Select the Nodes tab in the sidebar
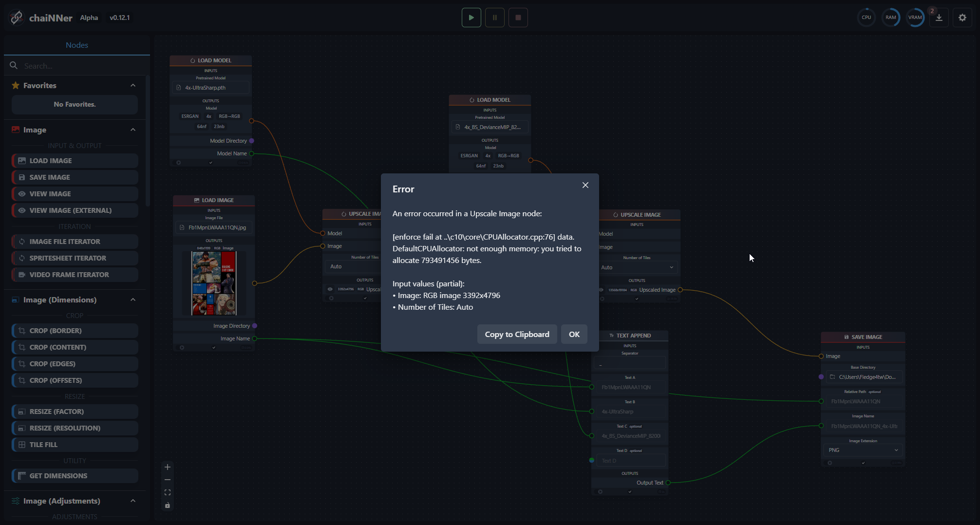This screenshot has width=980, height=525. (x=76, y=45)
